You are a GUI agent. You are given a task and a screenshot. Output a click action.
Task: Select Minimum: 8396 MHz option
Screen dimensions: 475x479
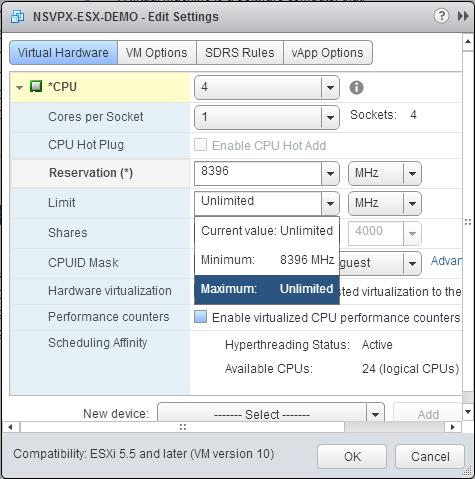click(267, 260)
